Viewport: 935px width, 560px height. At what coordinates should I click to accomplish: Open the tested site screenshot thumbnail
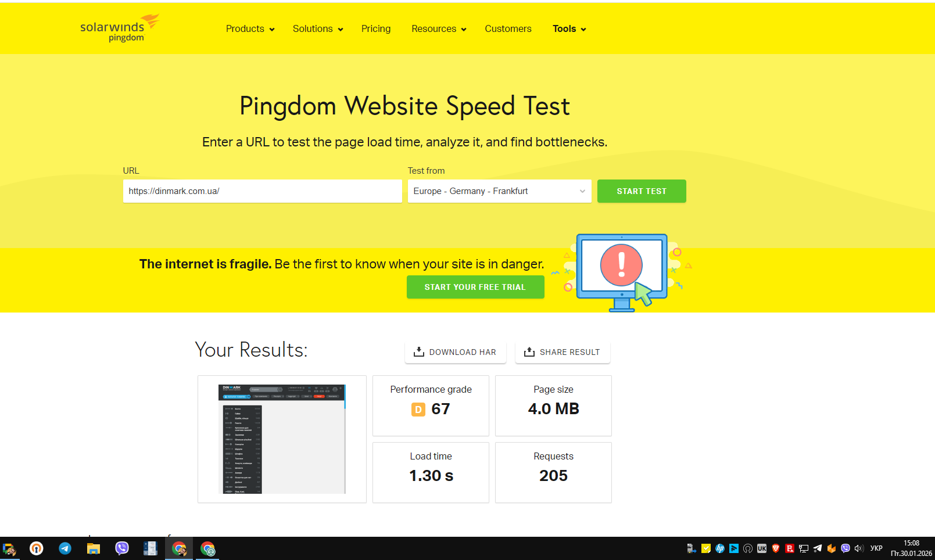coord(282,439)
